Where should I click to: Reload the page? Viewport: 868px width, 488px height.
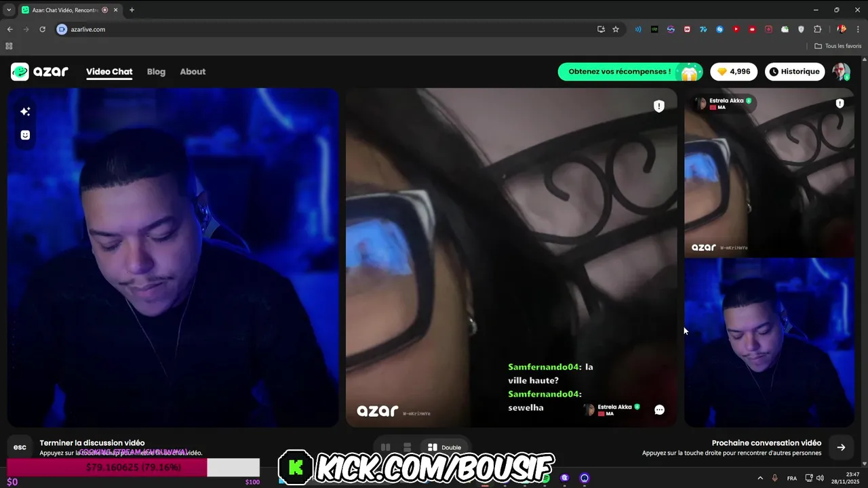pyautogui.click(x=42, y=29)
